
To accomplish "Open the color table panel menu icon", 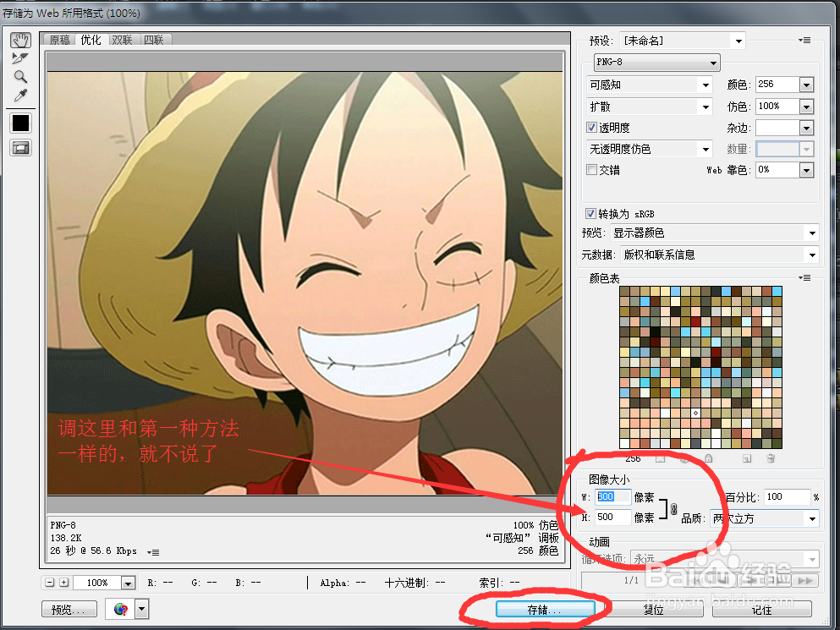I will click(804, 277).
